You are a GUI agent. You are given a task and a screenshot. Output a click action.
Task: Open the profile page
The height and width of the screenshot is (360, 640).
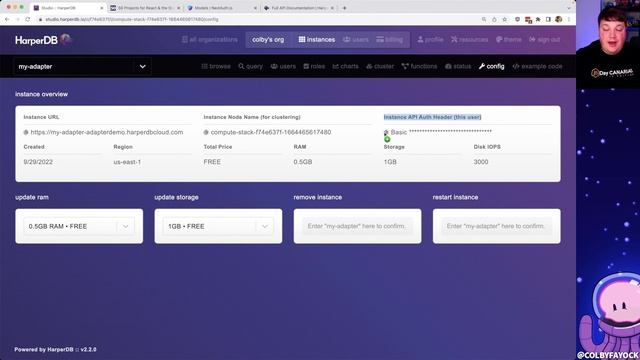pos(430,40)
